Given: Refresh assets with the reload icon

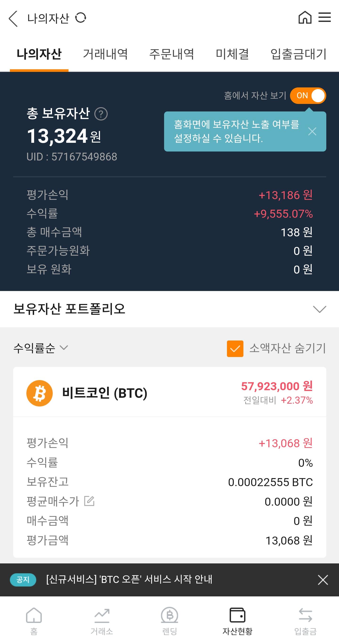Looking at the screenshot, I should click(x=81, y=18).
